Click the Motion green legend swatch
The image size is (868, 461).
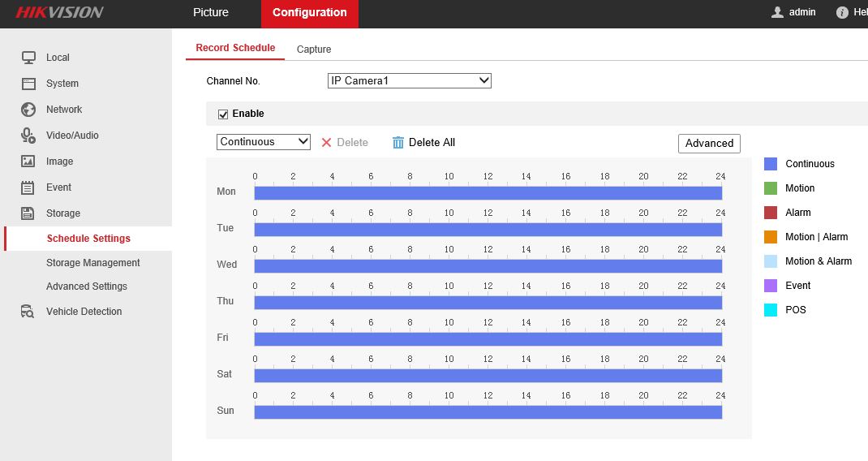(x=771, y=188)
